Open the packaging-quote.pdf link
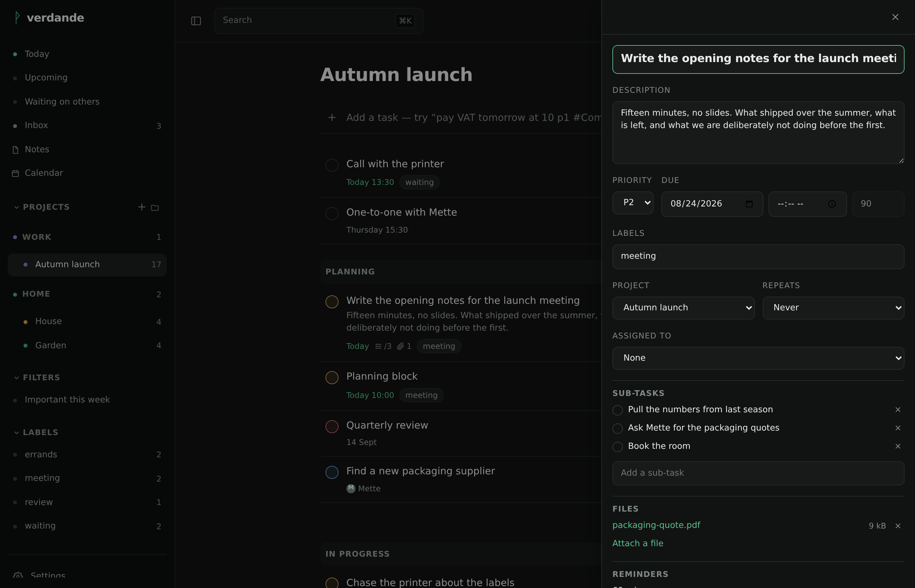Viewport: 915px width, 588px height. (x=656, y=525)
